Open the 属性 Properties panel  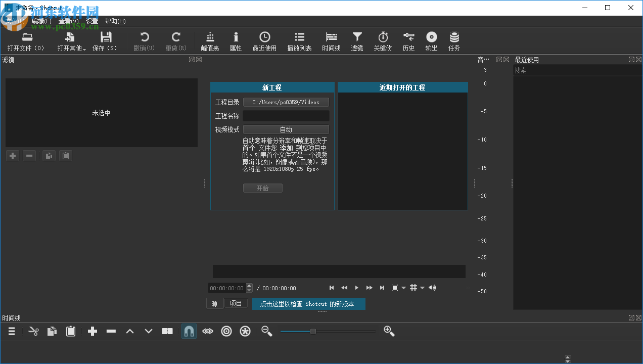236,40
